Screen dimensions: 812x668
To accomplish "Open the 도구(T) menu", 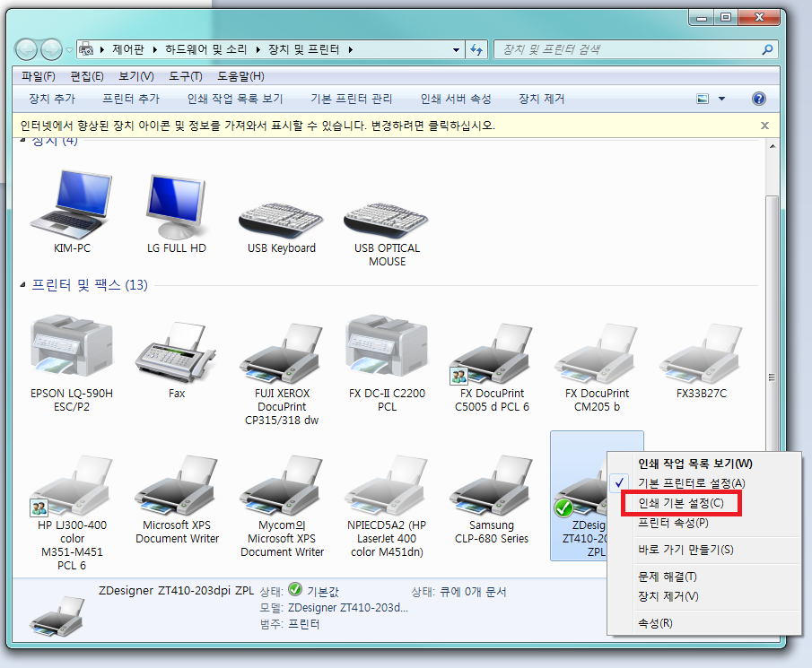I will pos(186,76).
